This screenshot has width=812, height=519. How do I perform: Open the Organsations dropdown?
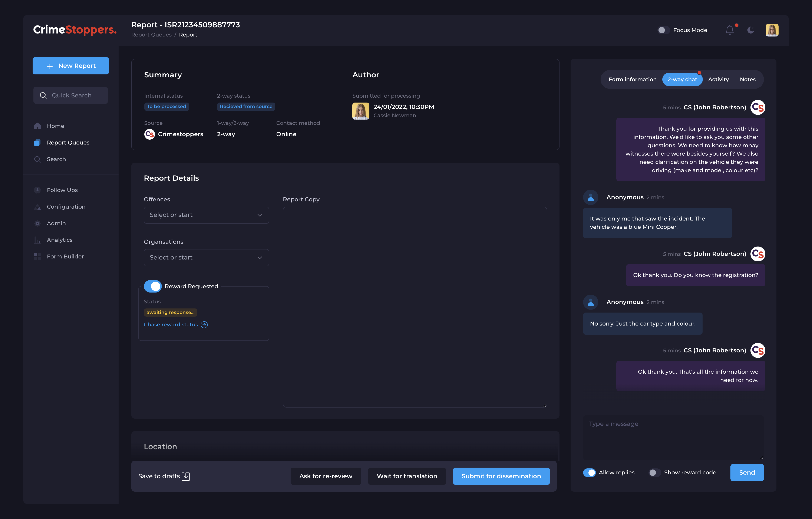click(206, 257)
